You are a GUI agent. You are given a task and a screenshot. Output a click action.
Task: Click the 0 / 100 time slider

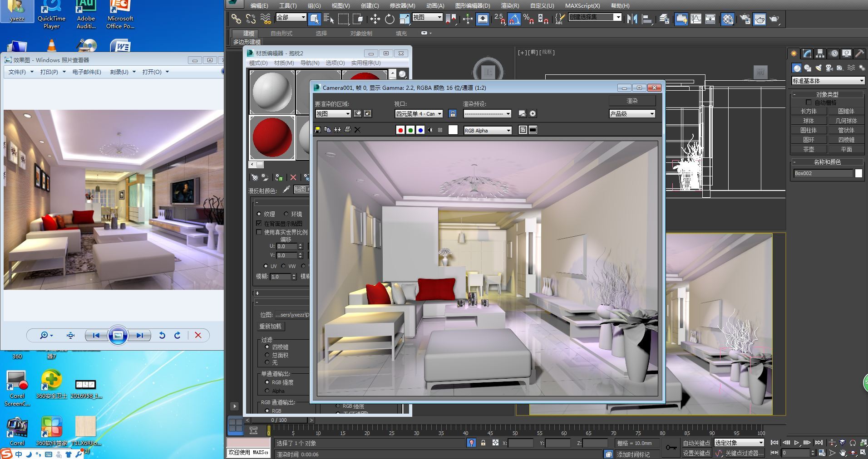click(x=279, y=420)
